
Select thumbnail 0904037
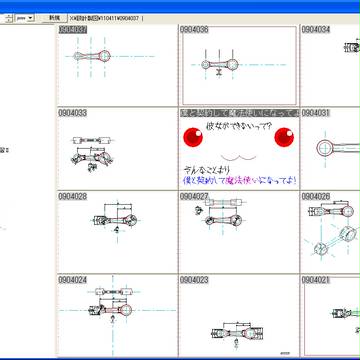[117, 65]
